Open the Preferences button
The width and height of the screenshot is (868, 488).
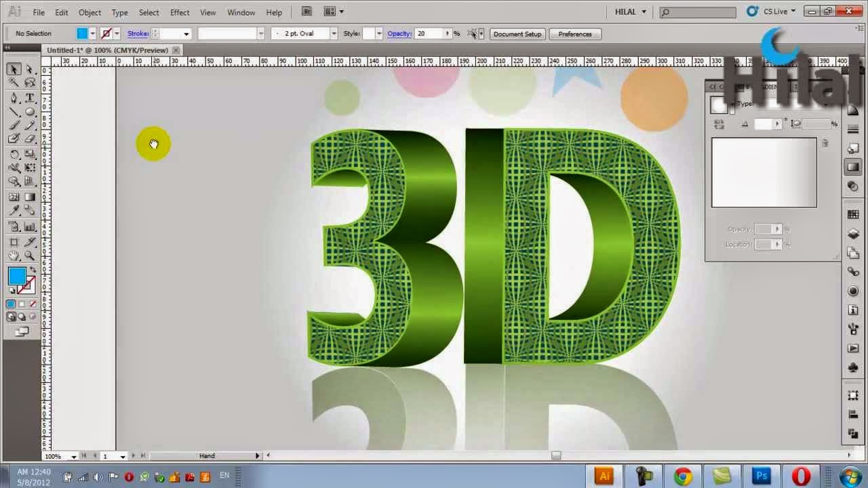(x=575, y=34)
